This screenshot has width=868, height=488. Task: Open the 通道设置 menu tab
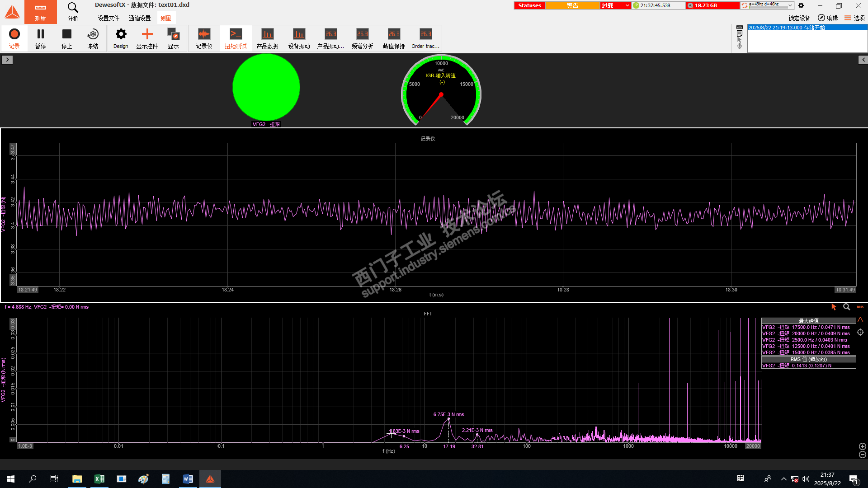coord(140,18)
